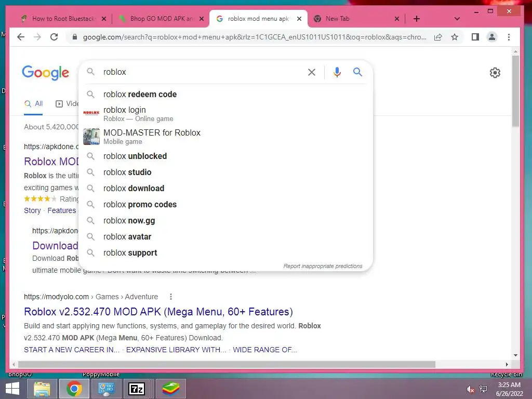Viewport: 532px width, 399px height.
Task: Expand the tab search chevron
Action: pyautogui.click(x=457, y=19)
